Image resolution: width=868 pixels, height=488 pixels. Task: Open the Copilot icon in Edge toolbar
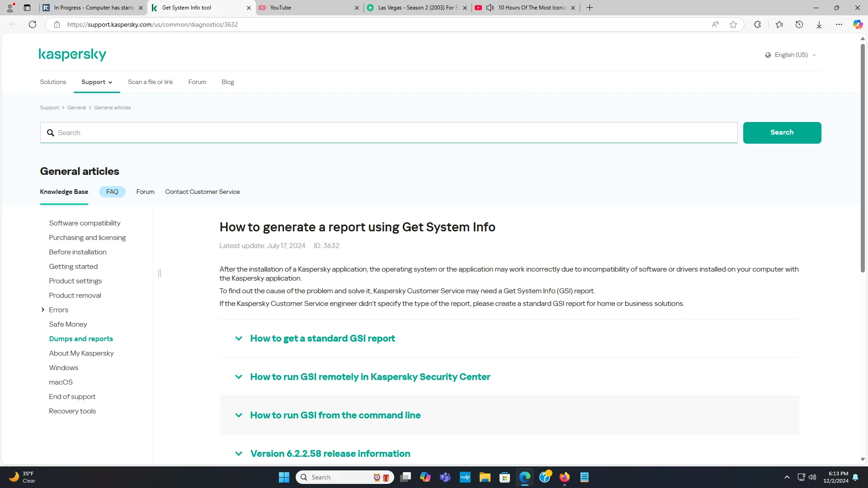tap(858, 24)
